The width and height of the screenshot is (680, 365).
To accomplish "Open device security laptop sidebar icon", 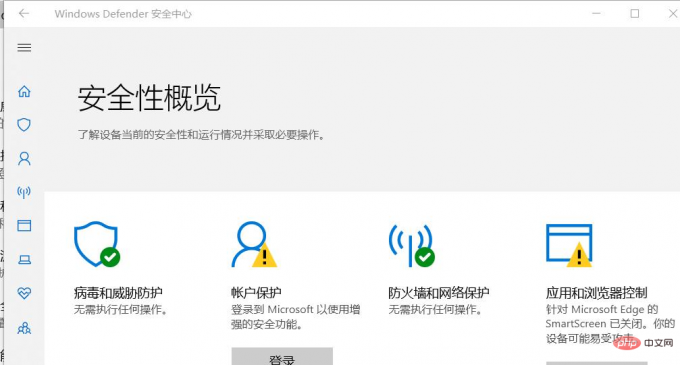I will coord(24,259).
